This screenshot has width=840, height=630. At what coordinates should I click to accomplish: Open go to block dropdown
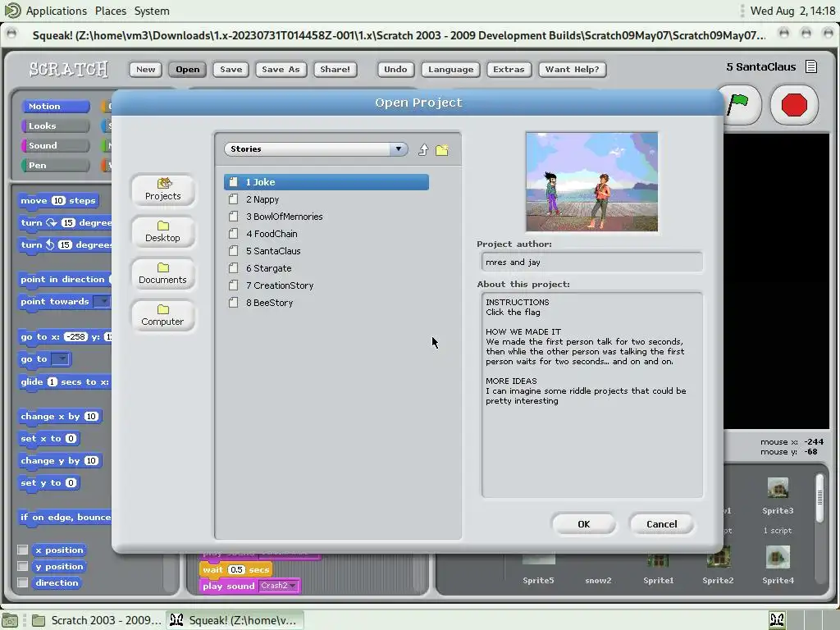(x=61, y=359)
